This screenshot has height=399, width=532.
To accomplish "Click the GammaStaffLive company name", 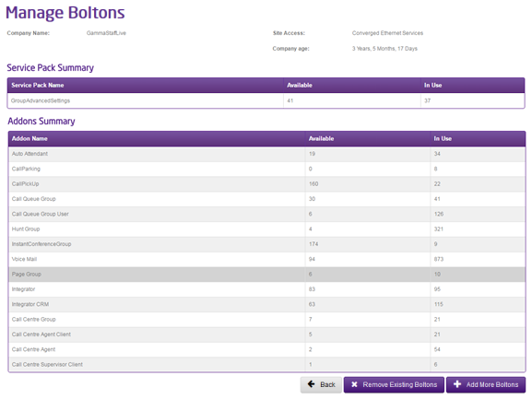I will (x=106, y=33).
